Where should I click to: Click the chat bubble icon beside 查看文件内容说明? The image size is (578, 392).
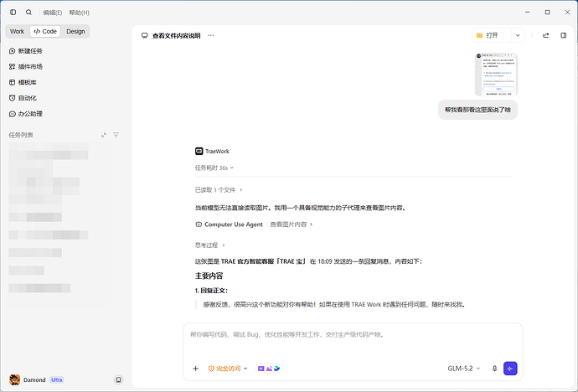click(144, 35)
